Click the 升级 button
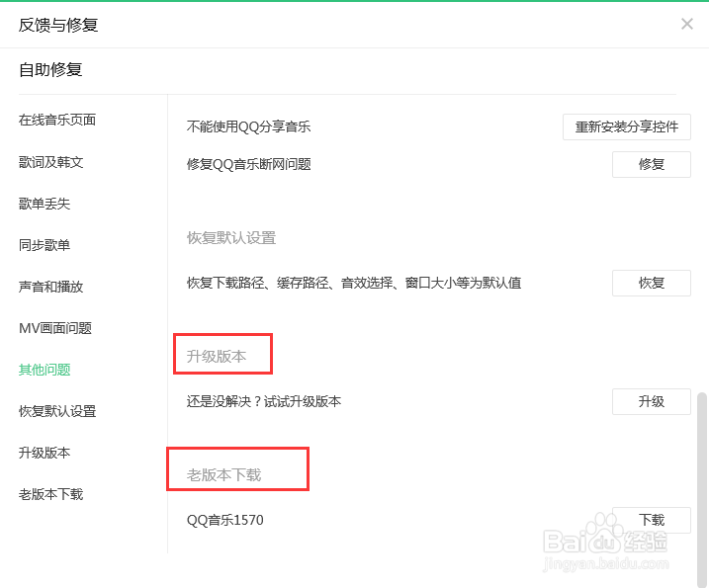 [651, 401]
